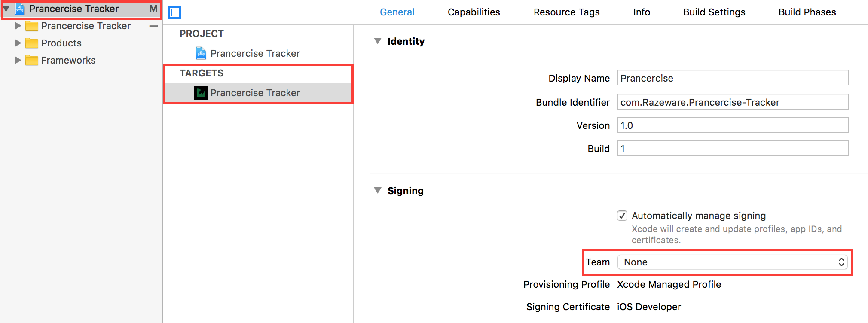The width and height of the screenshot is (868, 323).
Task: Expand the Frameworks folder disclosure triangle
Action: click(x=18, y=60)
